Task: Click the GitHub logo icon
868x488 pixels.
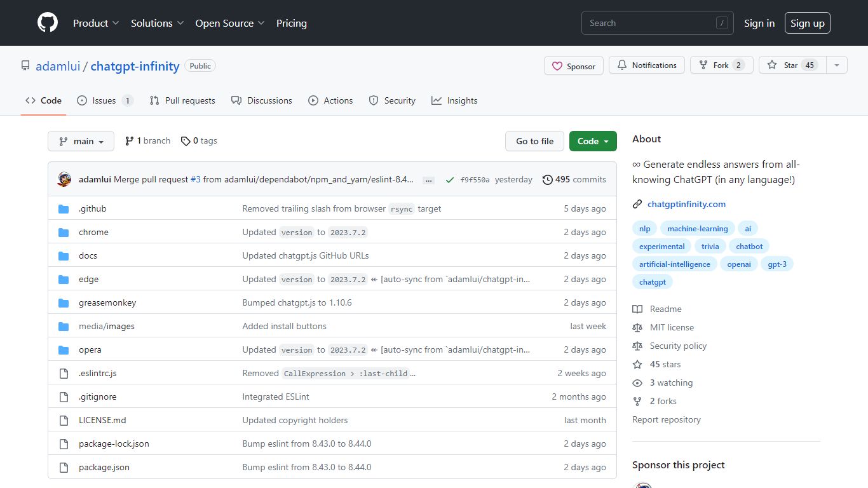Action: [x=48, y=23]
